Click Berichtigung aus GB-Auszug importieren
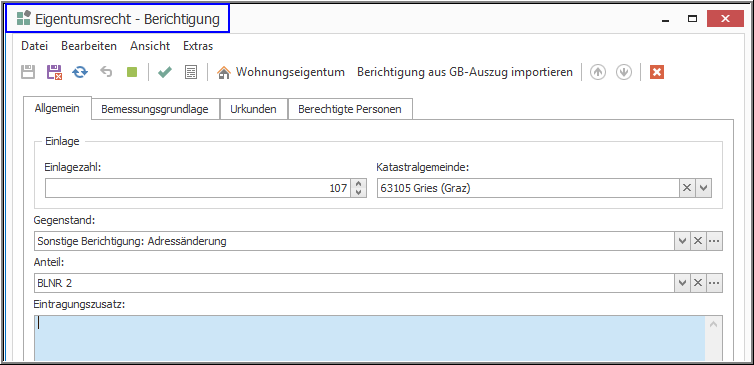754x365 pixels. [x=465, y=72]
